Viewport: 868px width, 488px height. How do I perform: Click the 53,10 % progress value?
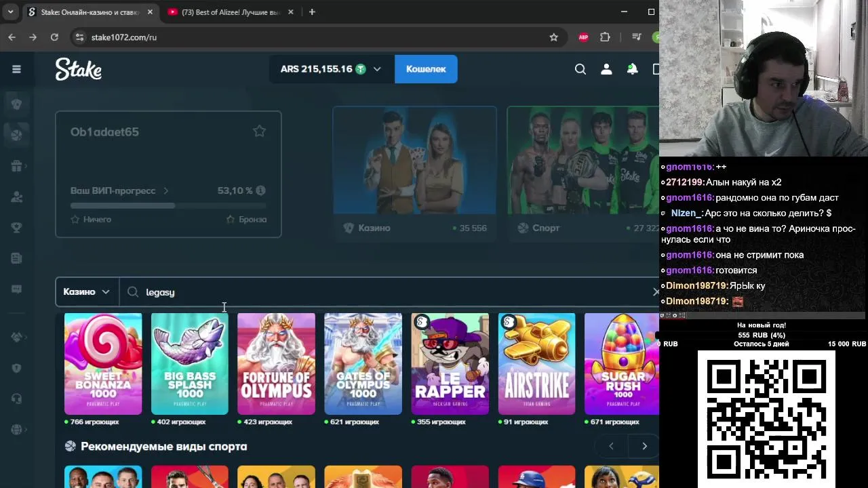click(235, 191)
